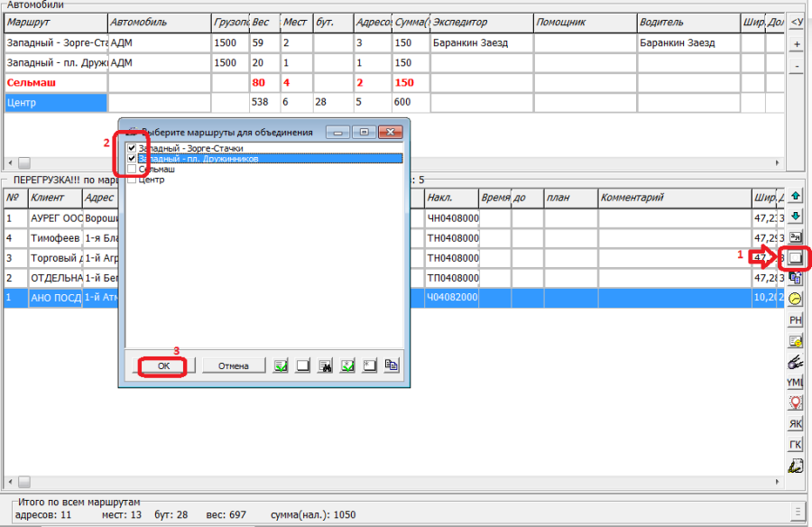Click the ЯК sidebar button

796,423
